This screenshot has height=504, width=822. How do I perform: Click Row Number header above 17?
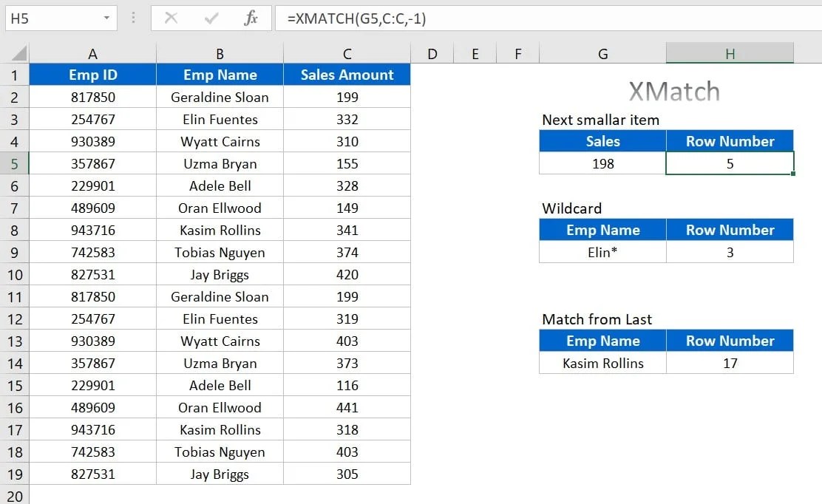[730, 341]
